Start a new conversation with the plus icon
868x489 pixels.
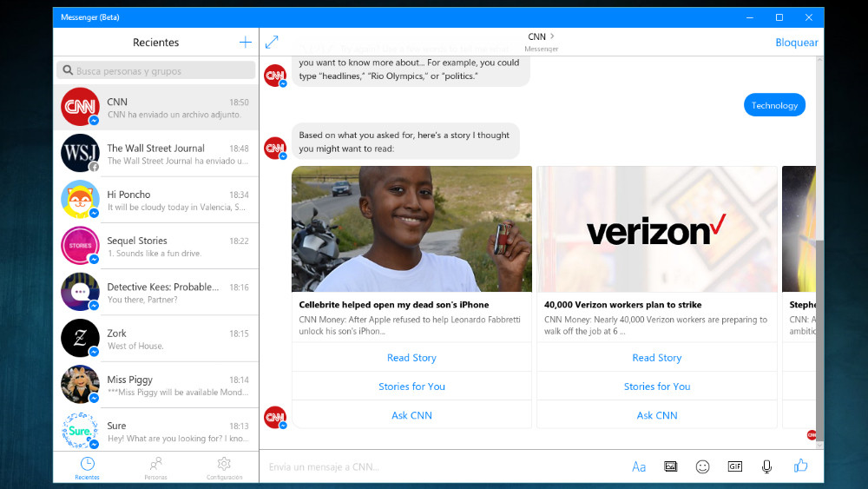pos(246,42)
